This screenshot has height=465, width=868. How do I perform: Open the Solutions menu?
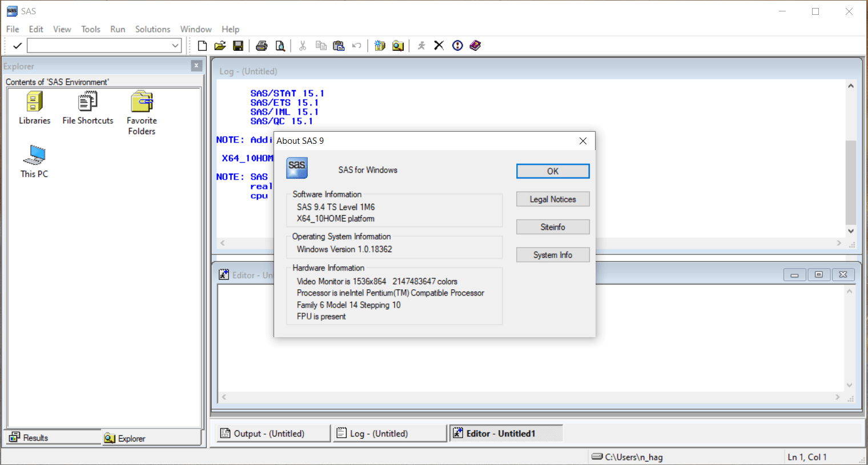(x=152, y=29)
